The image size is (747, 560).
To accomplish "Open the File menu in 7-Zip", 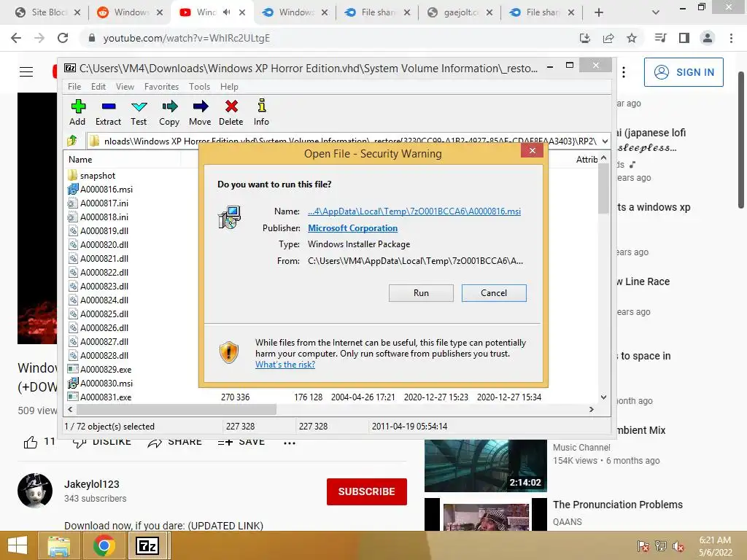I will 74,87.
